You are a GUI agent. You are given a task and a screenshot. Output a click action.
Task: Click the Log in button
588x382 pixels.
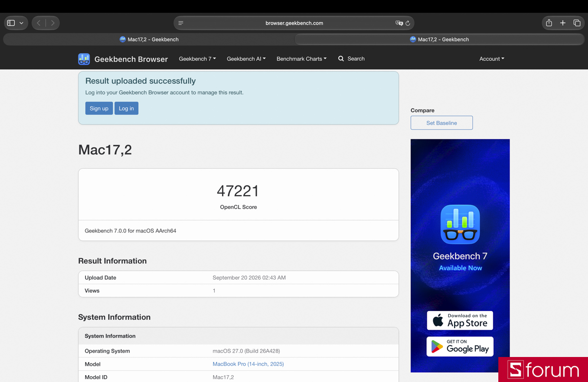[x=126, y=108]
